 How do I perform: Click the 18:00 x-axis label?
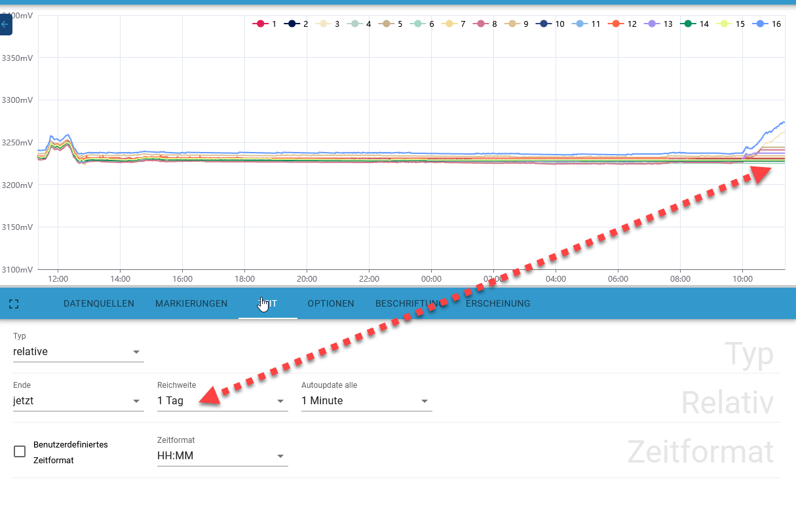tap(244, 279)
